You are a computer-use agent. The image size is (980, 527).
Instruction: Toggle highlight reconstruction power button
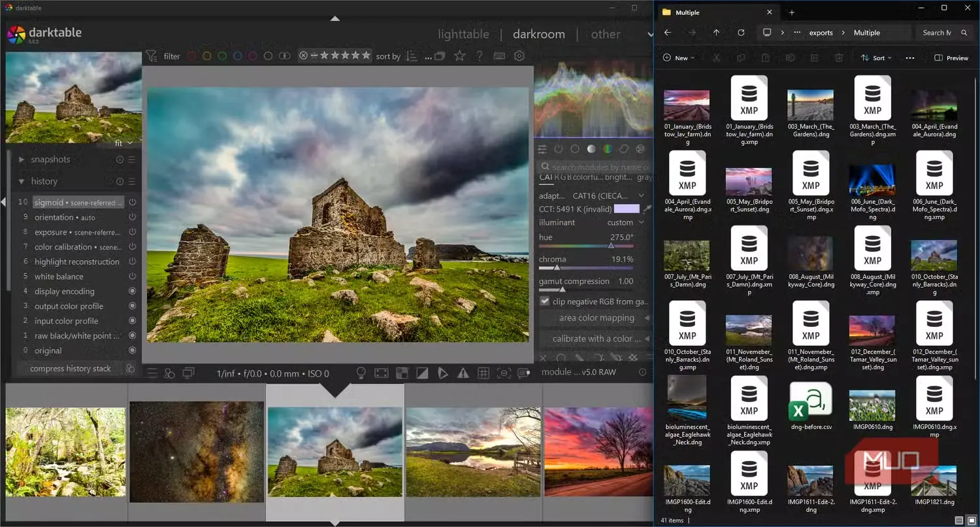click(133, 262)
